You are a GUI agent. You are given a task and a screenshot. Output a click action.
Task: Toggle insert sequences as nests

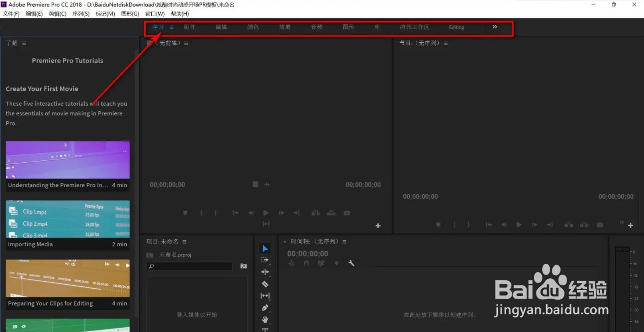291,263
